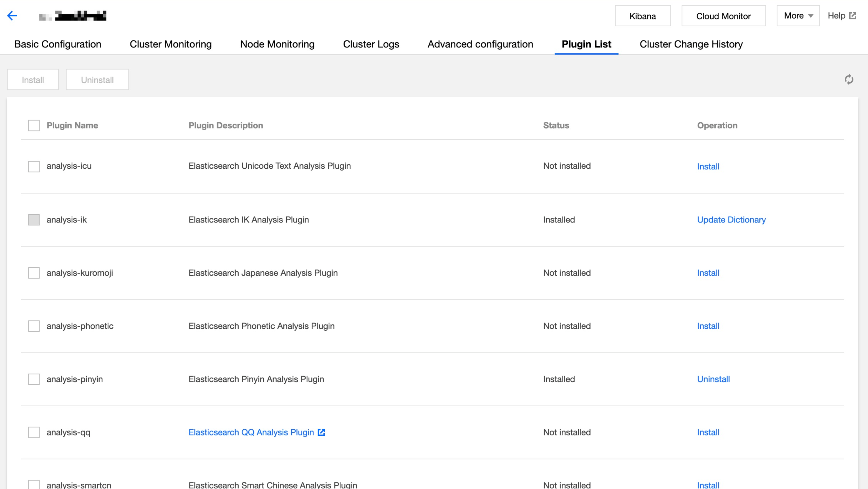The image size is (868, 489).
Task: Click the refresh plugin list icon
Action: click(x=849, y=80)
